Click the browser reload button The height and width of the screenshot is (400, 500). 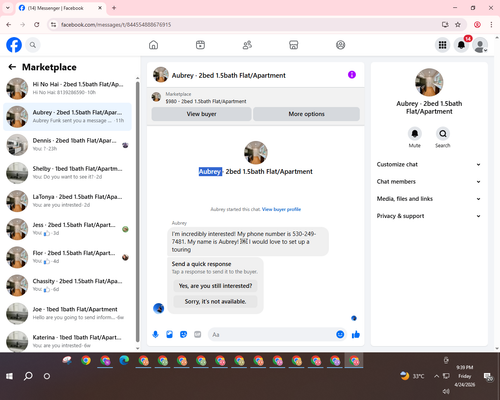37,24
